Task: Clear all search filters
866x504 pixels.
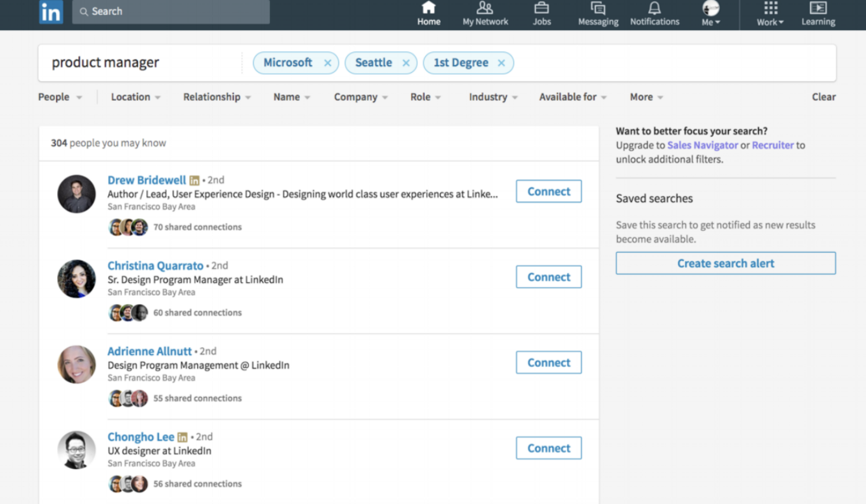Action: pyautogui.click(x=824, y=97)
